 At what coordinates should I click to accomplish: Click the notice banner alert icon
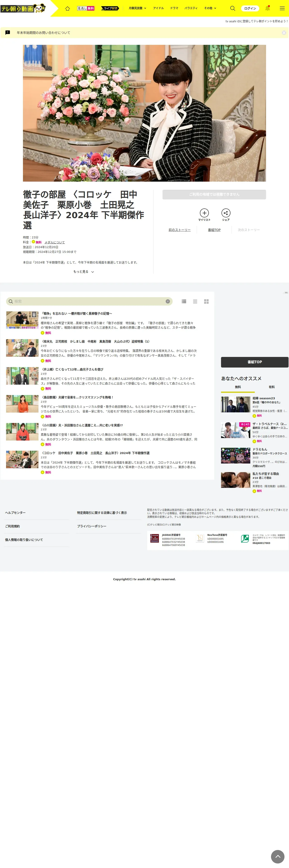point(8,33)
